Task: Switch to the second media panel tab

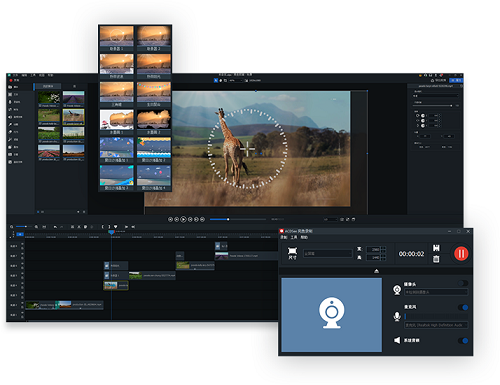Action: [x=74, y=86]
